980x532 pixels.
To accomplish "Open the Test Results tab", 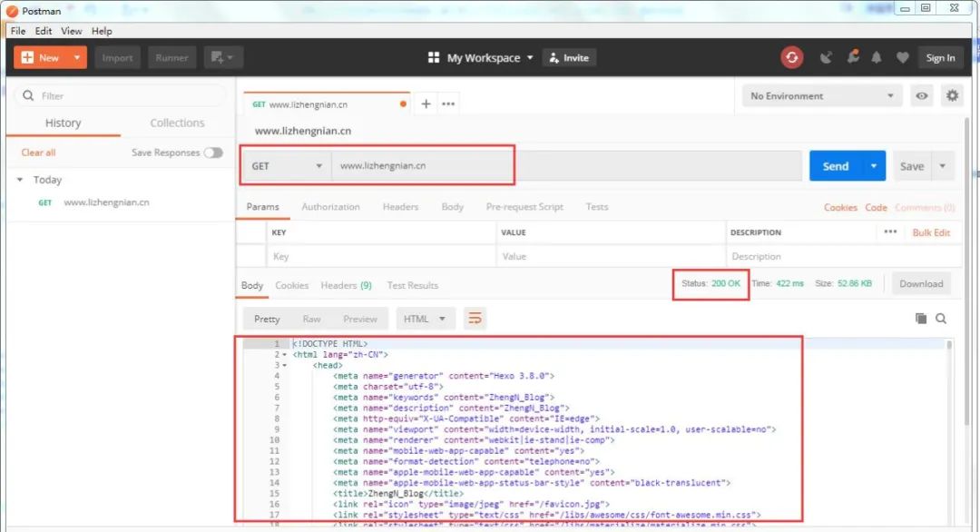I will tap(413, 285).
